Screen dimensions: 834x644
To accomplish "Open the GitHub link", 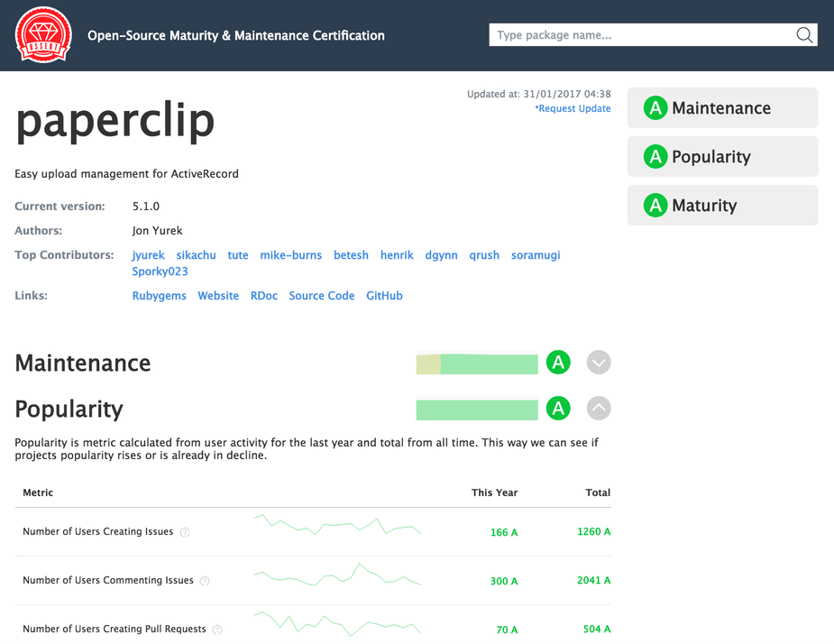I will point(384,296).
